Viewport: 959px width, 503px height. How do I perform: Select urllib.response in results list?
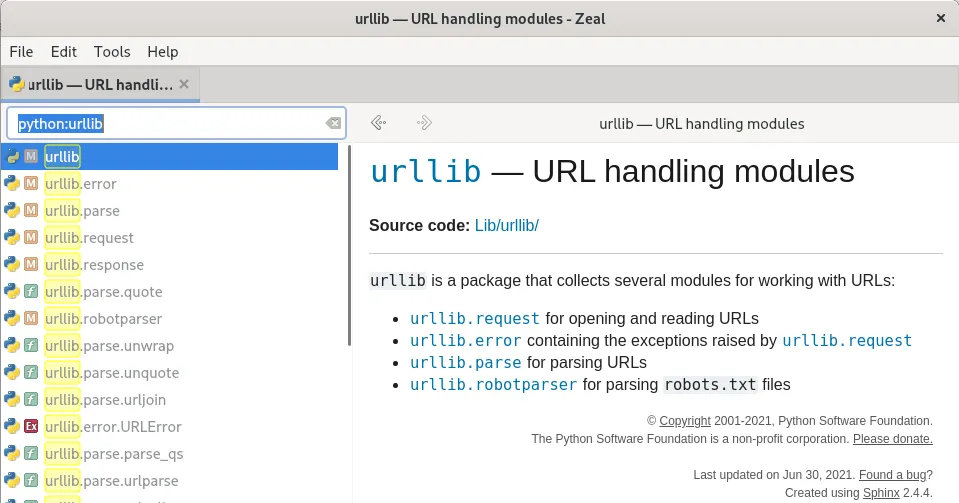[x=169, y=264]
